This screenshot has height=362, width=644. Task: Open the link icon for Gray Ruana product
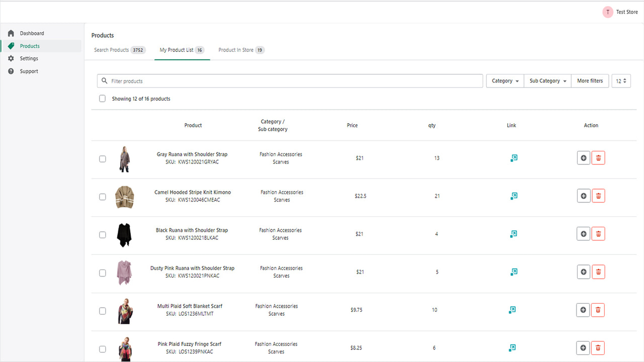[514, 158]
